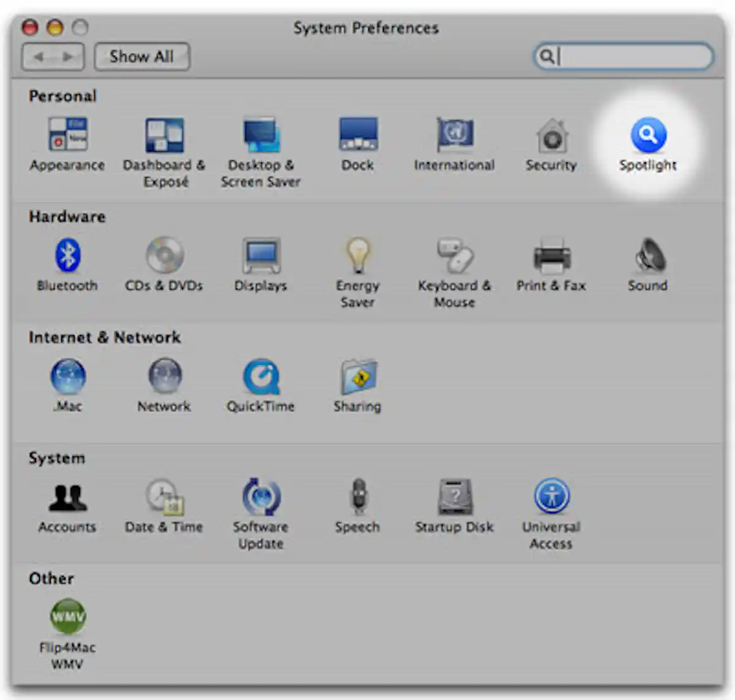Open Network preferences
735x700 pixels.
164,378
